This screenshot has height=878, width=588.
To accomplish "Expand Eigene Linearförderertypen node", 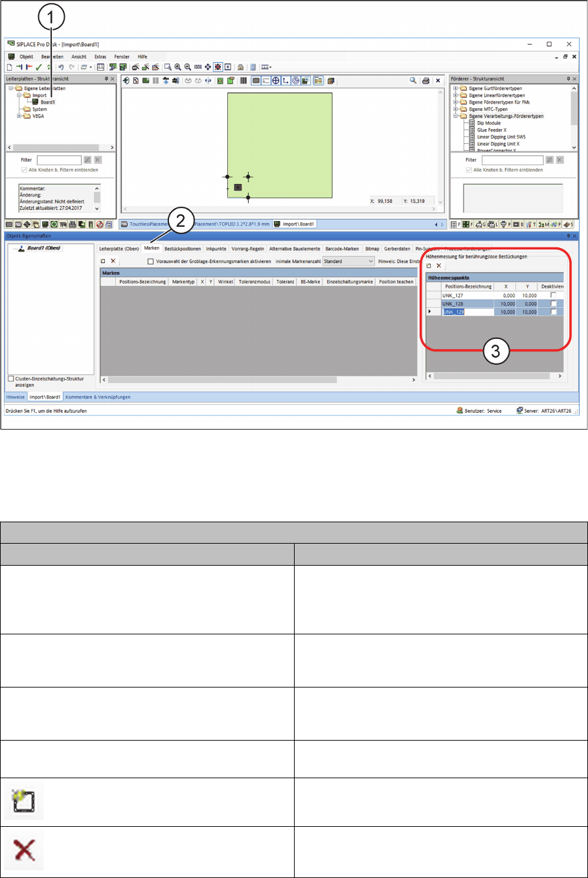I will tap(455, 95).
